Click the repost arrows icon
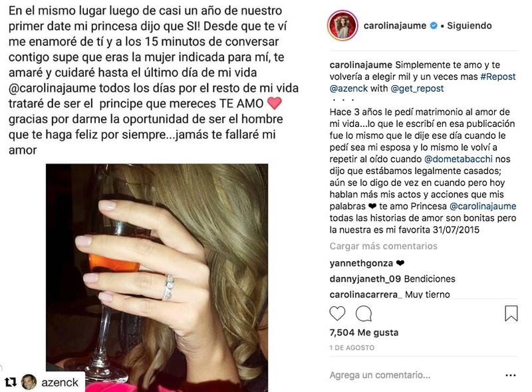The width and height of the screenshot is (532, 392). tap(11, 383)
